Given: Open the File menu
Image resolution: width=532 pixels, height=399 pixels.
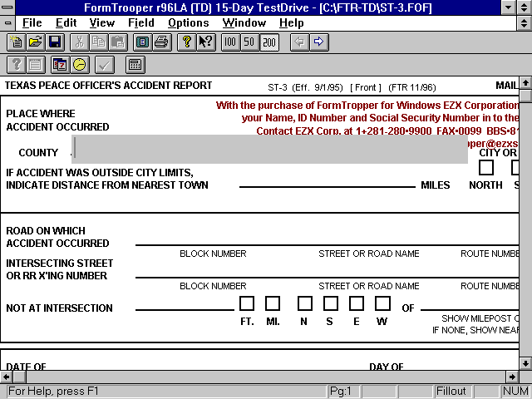Looking at the screenshot, I should point(32,22).
